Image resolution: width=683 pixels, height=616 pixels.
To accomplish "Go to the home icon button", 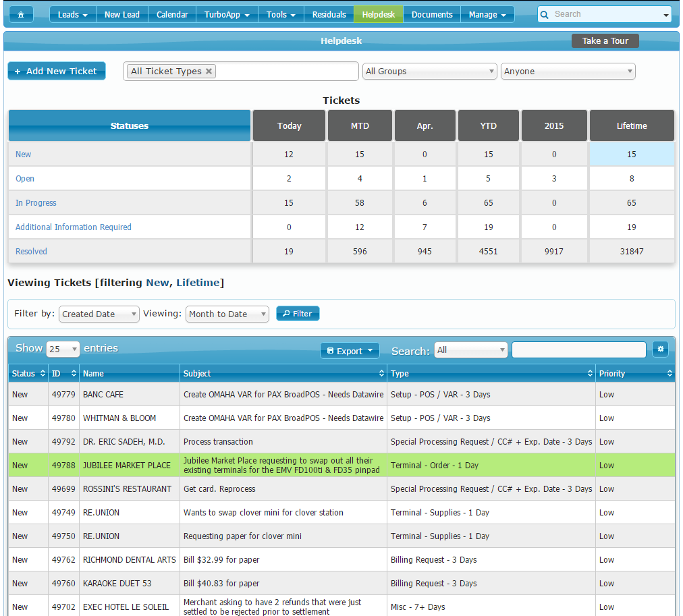I will [20, 14].
